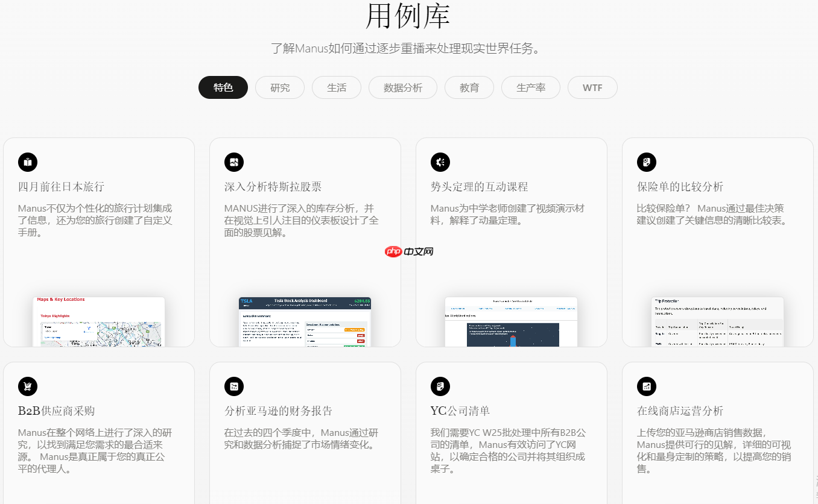This screenshot has width=818, height=504.
Task: Switch to the WTF tab
Action: 592,87
